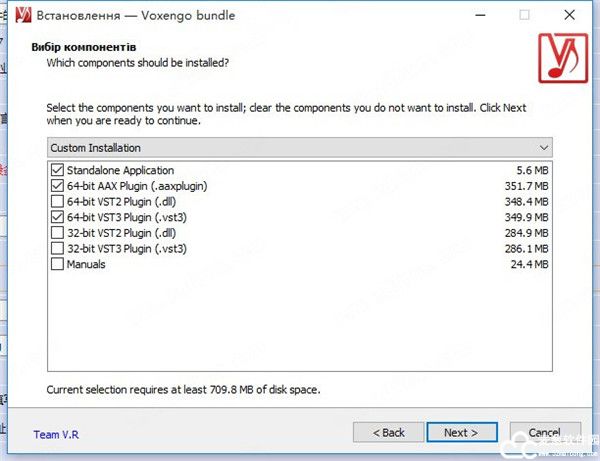
Task: Select the Manuals list item label
Action: [x=86, y=264]
